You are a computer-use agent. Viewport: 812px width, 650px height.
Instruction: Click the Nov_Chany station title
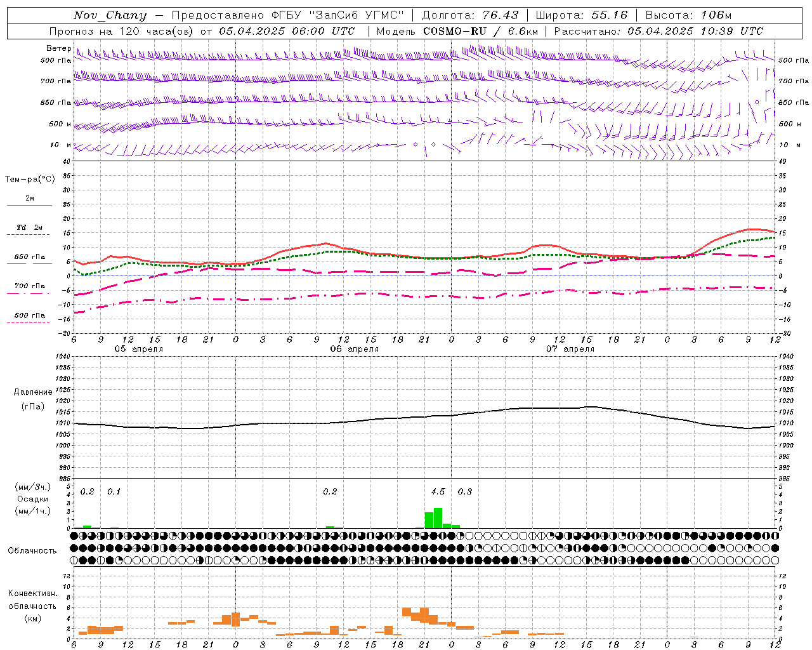click(110, 15)
